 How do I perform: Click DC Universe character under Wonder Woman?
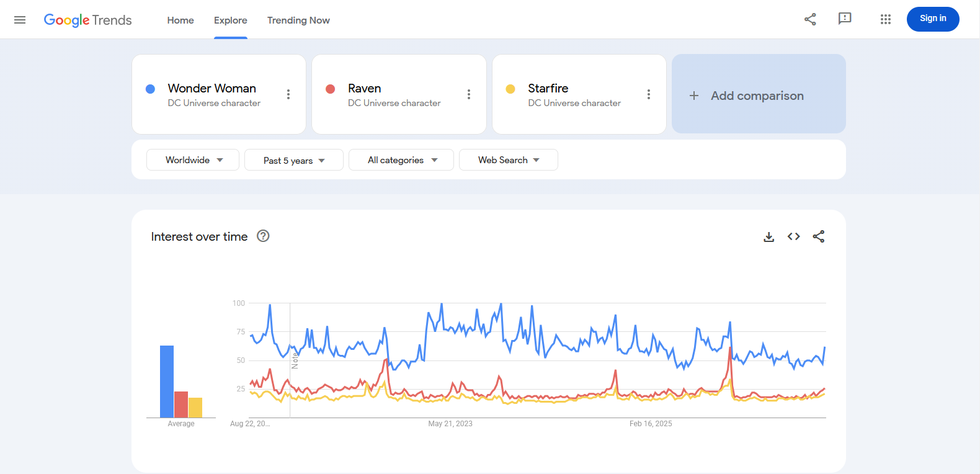214,103
